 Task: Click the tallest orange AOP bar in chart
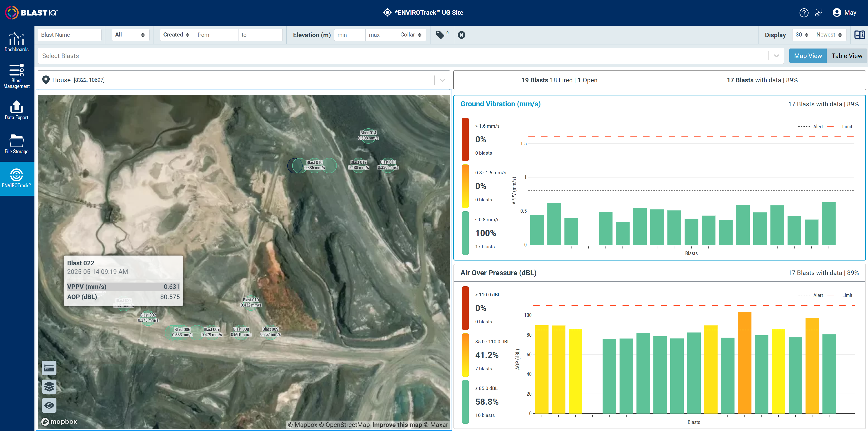[x=744, y=363]
